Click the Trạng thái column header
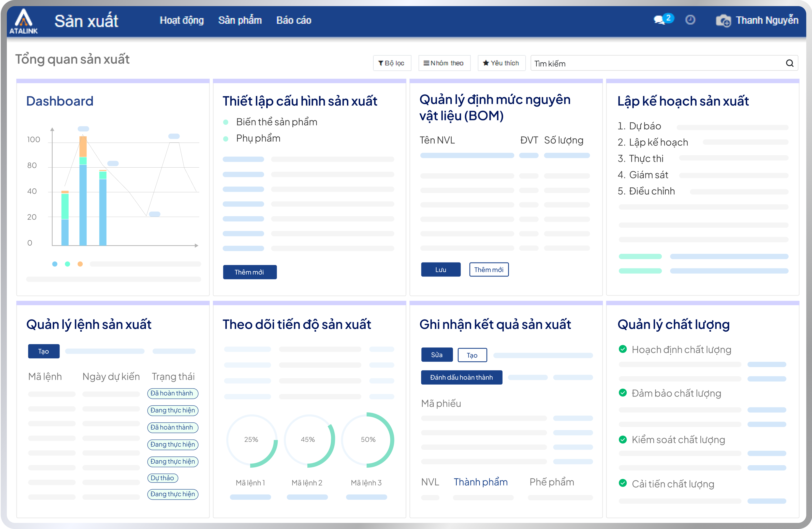Viewport: 812px width, 529px height. [173, 376]
